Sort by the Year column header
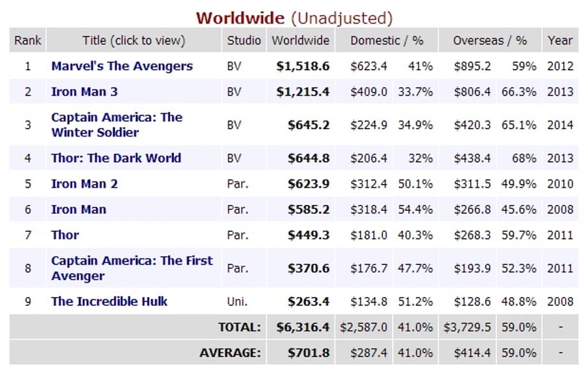Screen dimensions: 588x375 coord(560,40)
